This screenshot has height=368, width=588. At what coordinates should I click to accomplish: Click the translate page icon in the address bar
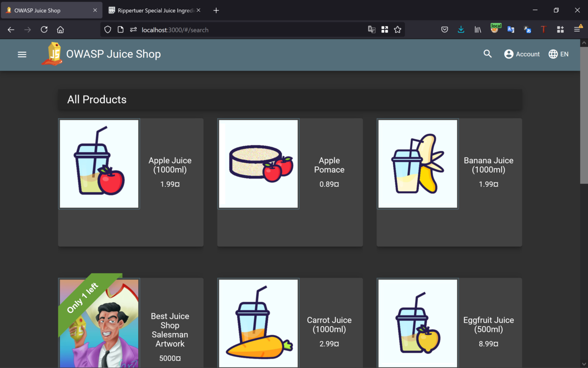372,30
